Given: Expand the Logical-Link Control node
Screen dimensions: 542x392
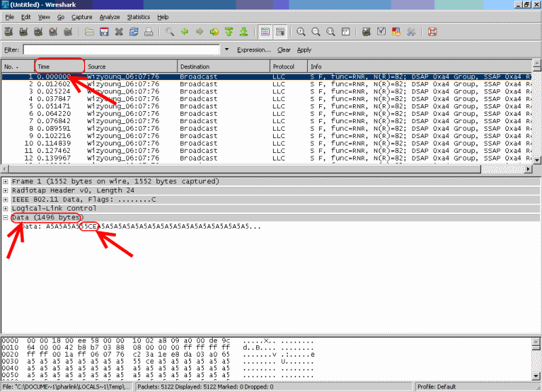Looking at the screenshot, I should pyautogui.click(x=5, y=209).
